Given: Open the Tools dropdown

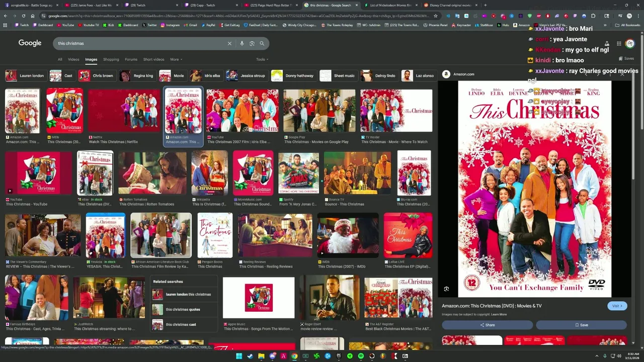Looking at the screenshot, I should tap(262, 59).
